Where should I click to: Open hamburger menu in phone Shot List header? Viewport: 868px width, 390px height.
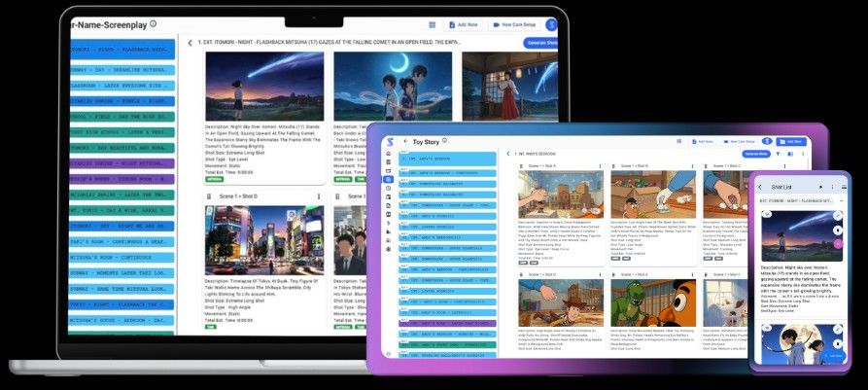pyautogui.click(x=844, y=188)
